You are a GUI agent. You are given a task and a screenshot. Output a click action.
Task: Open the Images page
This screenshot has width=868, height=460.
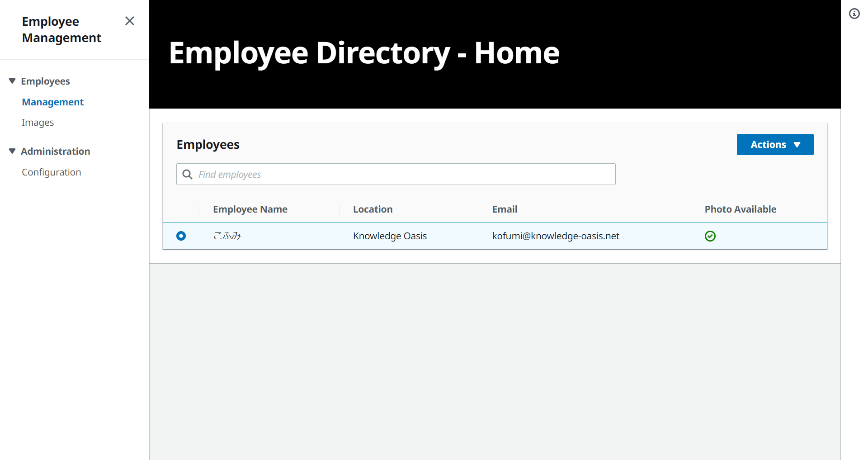(38, 123)
